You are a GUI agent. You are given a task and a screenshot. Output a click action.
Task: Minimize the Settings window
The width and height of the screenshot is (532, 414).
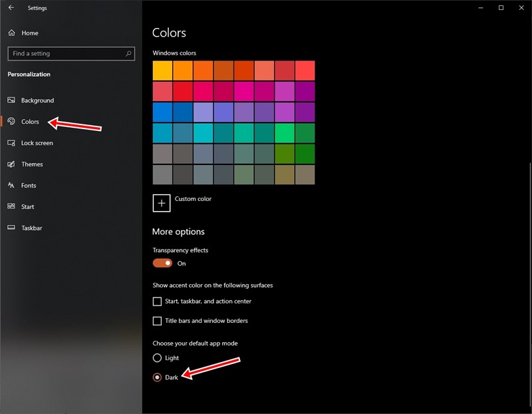[481, 7]
